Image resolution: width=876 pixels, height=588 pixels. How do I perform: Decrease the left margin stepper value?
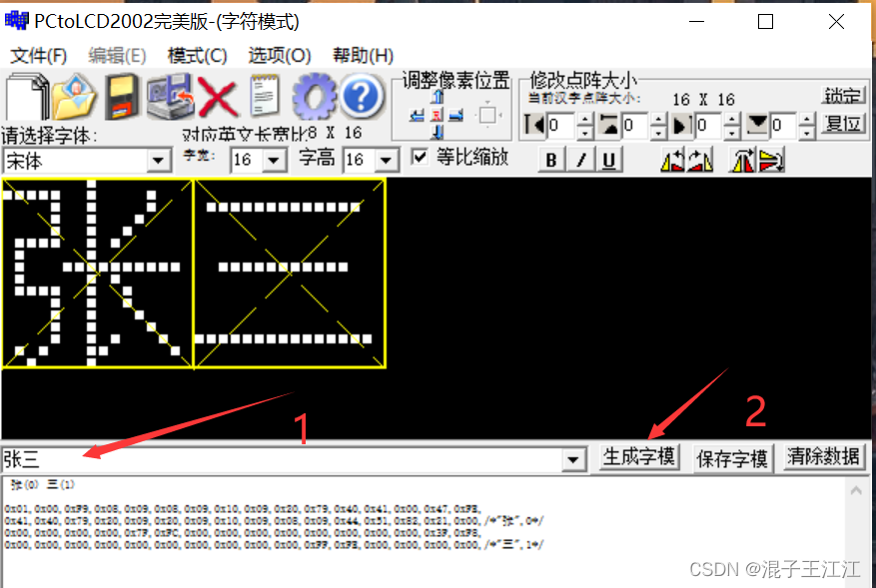tap(584, 132)
